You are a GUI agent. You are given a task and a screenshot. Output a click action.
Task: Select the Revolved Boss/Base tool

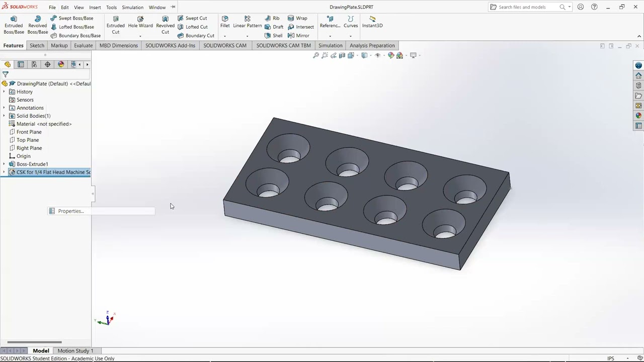pos(38,25)
